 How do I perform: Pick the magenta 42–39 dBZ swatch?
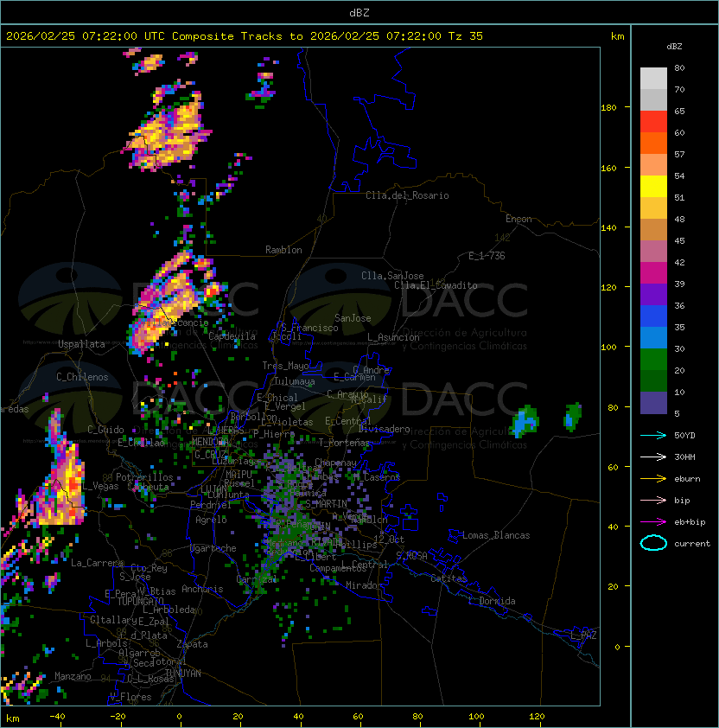pos(653,273)
